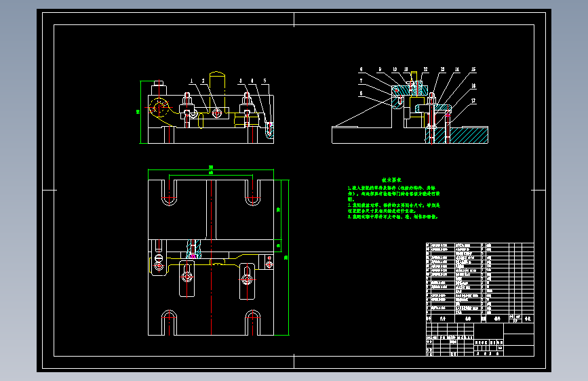Pick the lower-right U-slot in the plan view
Image resolution: width=588 pixels, height=381 pixels.
pos(253,323)
